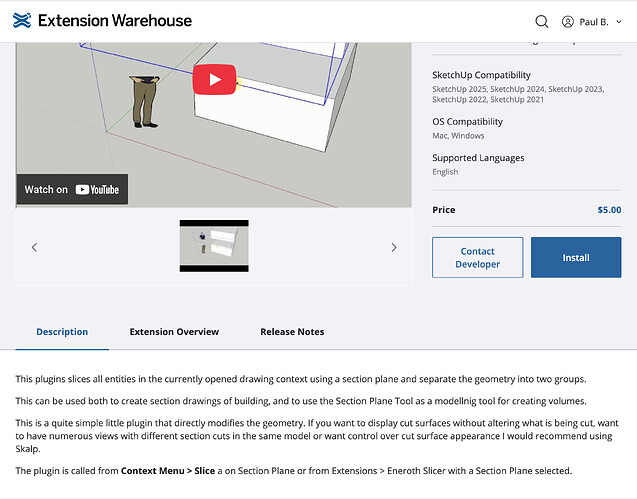Open the Release Notes tab
The width and height of the screenshot is (637, 499).
click(292, 332)
